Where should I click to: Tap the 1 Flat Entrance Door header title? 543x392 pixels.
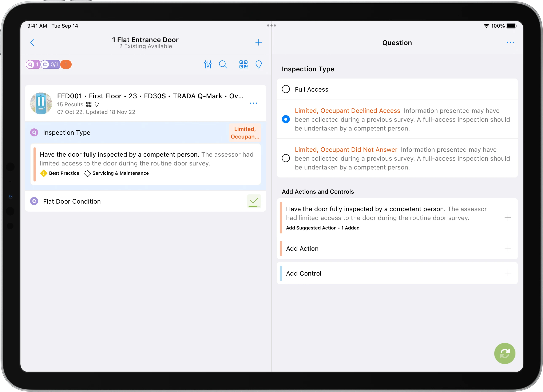click(145, 40)
